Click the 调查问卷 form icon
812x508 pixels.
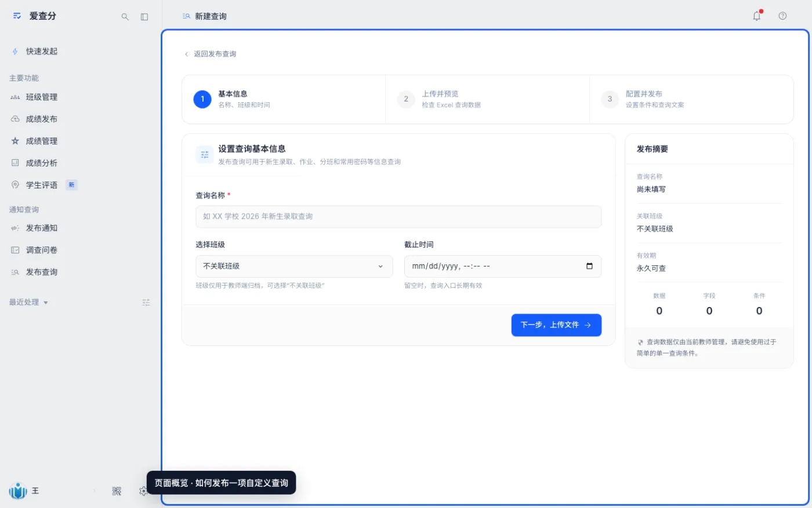point(15,250)
